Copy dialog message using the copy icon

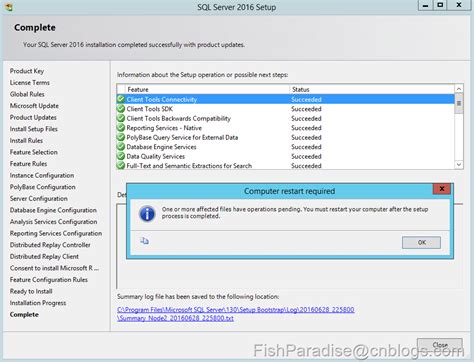pyautogui.click(x=144, y=241)
